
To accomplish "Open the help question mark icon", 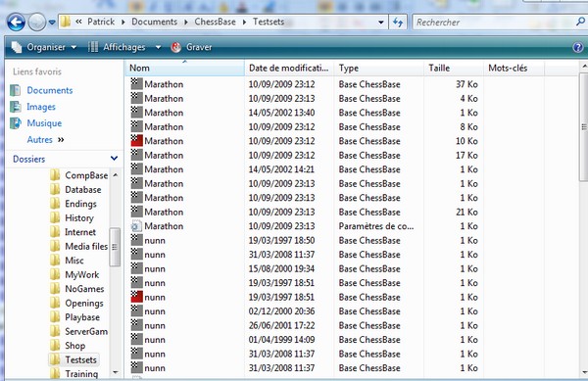I will coord(578,47).
